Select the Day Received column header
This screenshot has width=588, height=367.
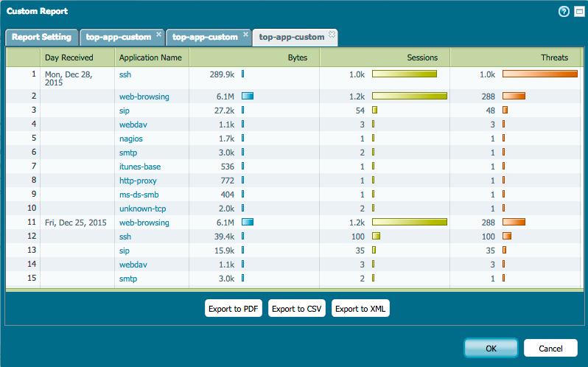pos(77,57)
